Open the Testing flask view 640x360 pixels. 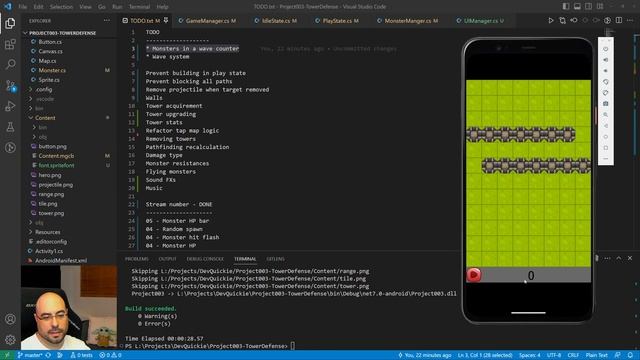[x=10, y=127]
